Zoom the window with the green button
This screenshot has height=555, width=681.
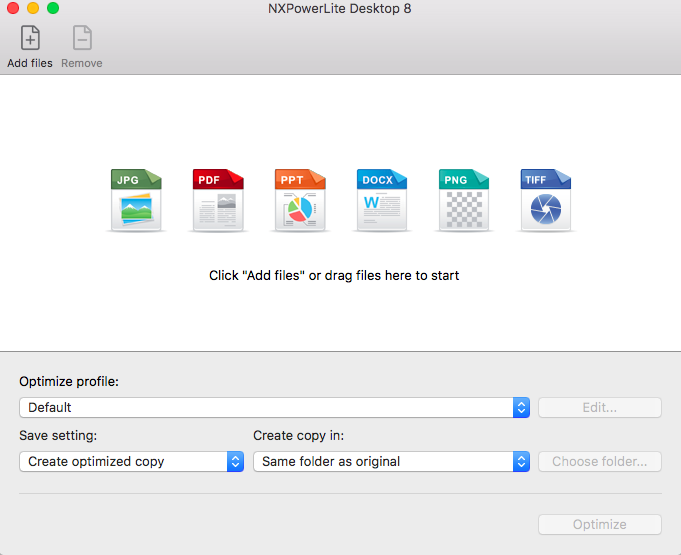coord(53,8)
